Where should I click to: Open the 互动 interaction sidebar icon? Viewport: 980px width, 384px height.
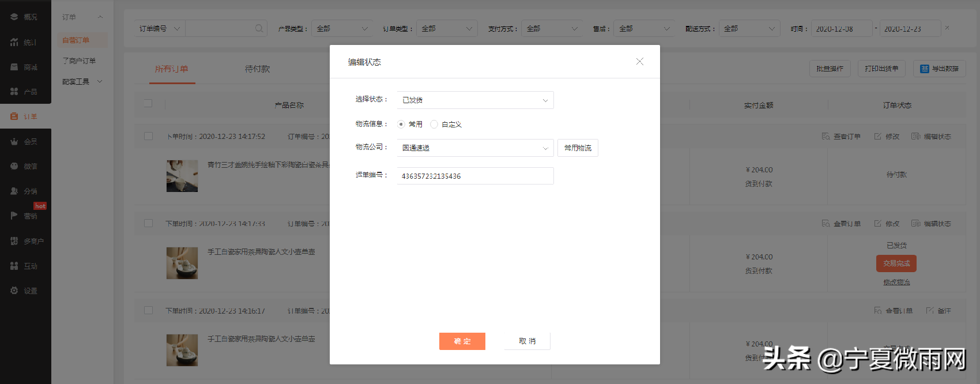tap(14, 266)
